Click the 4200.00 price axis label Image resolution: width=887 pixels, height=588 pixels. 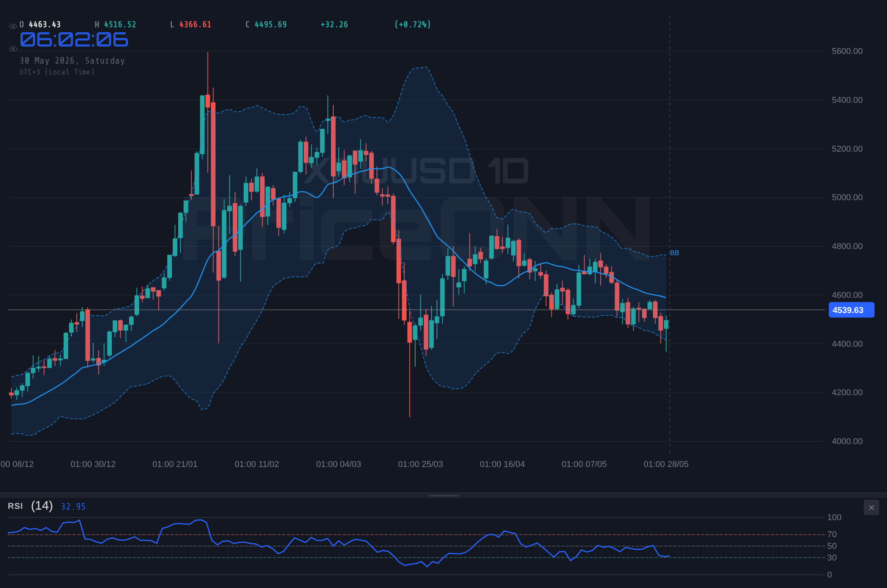coord(847,393)
